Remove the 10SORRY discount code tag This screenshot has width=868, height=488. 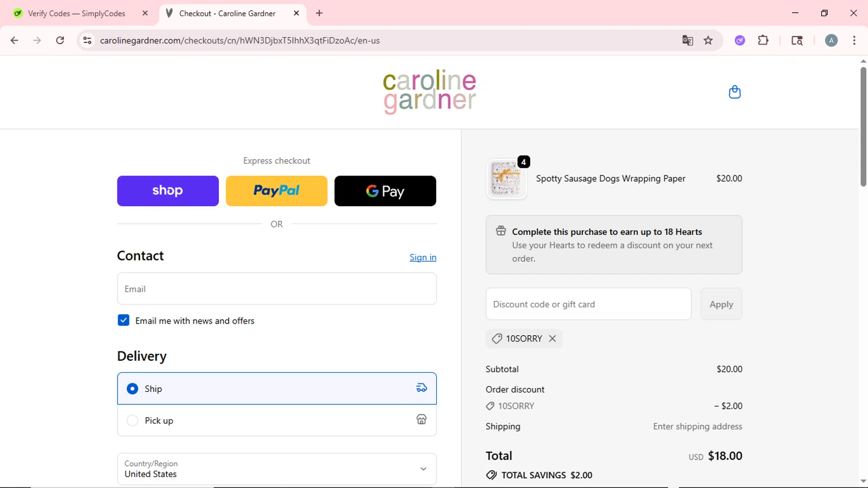553,339
